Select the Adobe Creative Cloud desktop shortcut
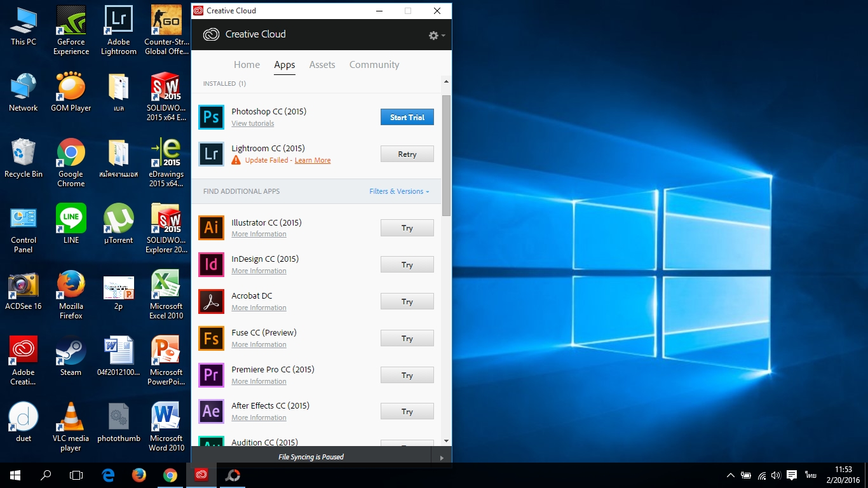868x488 pixels. pyautogui.click(x=24, y=361)
